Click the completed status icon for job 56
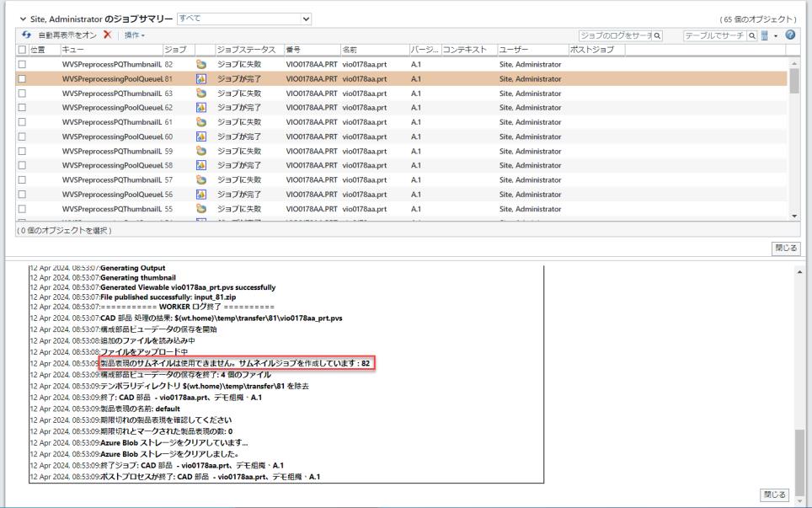Screen dimensions: 812x508 click(201, 195)
